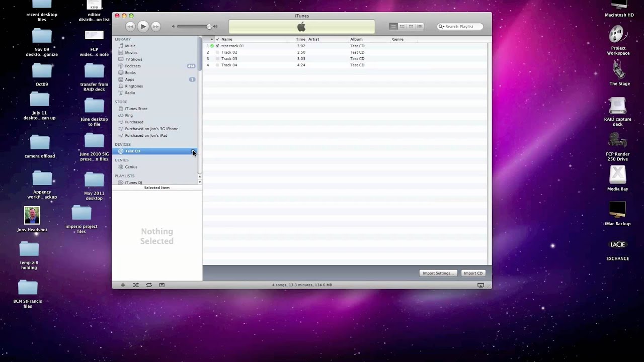Viewport: 644px width, 362px height.
Task: Open the search magnifier dropdown
Action: [x=441, y=26]
